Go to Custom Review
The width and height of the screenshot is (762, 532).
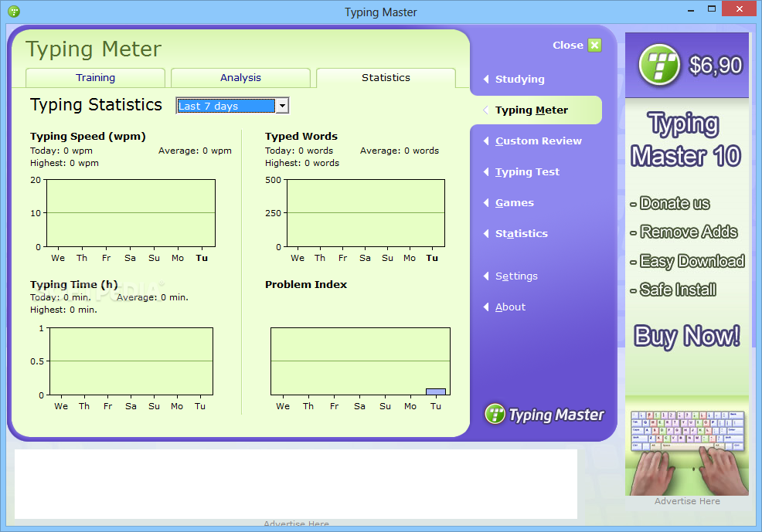coord(539,141)
